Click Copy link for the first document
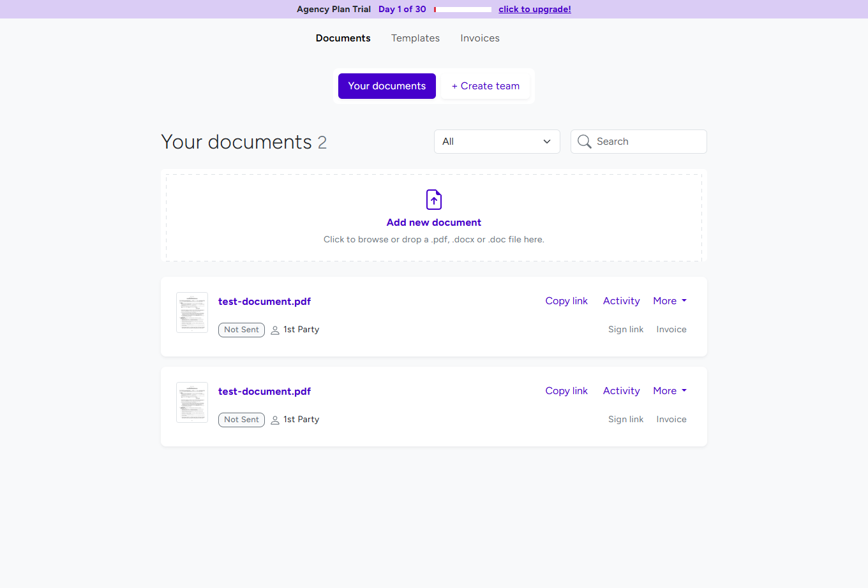This screenshot has width=868, height=588. click(566, 300)
